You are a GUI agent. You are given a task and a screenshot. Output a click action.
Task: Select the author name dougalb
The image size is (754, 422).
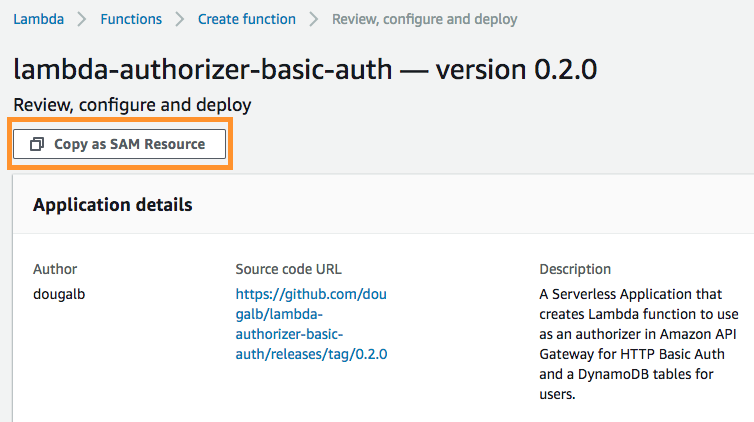tap(62, 294)
